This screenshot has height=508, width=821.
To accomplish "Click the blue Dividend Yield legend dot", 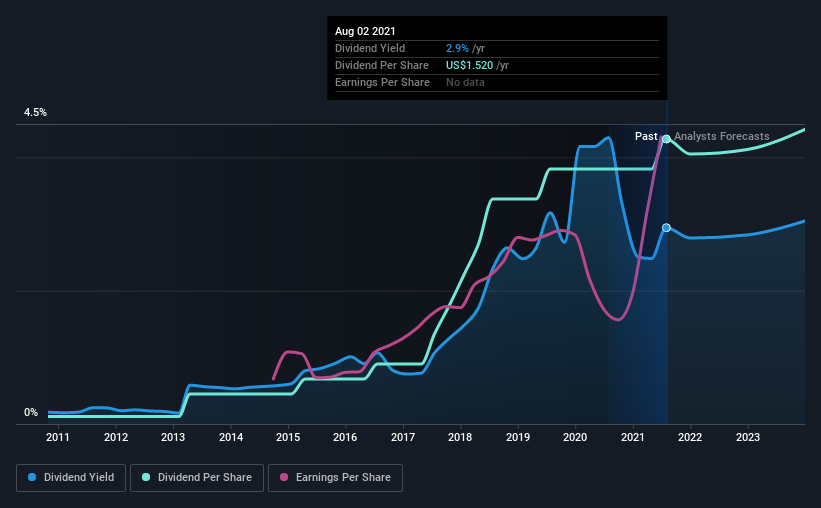I will pos(32,477).
